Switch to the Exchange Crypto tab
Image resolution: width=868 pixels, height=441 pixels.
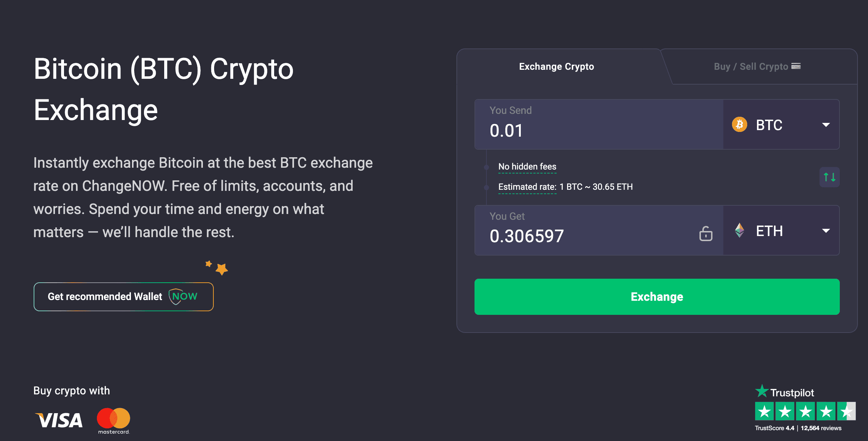click(556, 67)
